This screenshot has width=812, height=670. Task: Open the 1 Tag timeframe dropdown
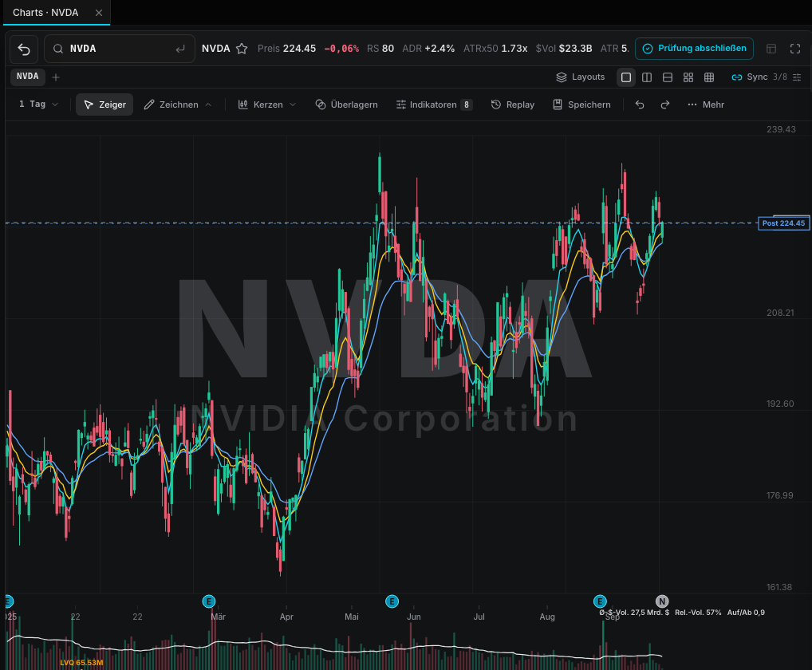[38, 104]
